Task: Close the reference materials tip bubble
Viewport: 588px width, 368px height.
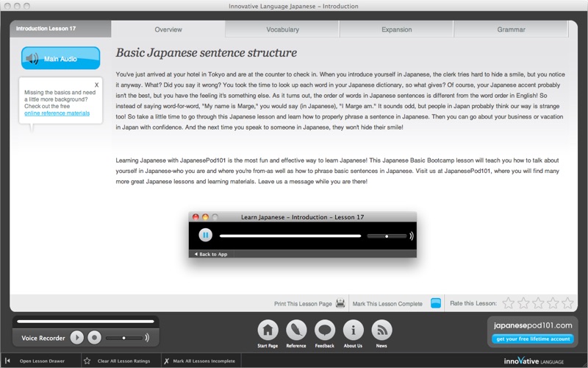Action: pyautogui.click(x=96, y=85)
